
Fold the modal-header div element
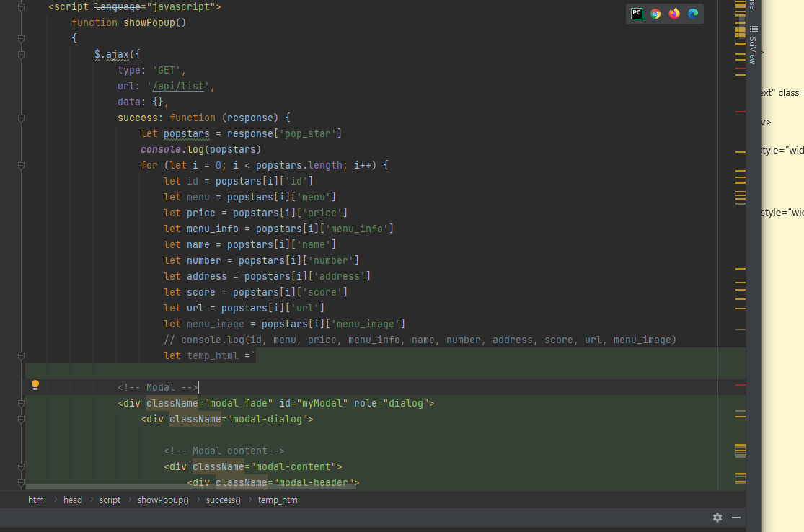[21, 482]
